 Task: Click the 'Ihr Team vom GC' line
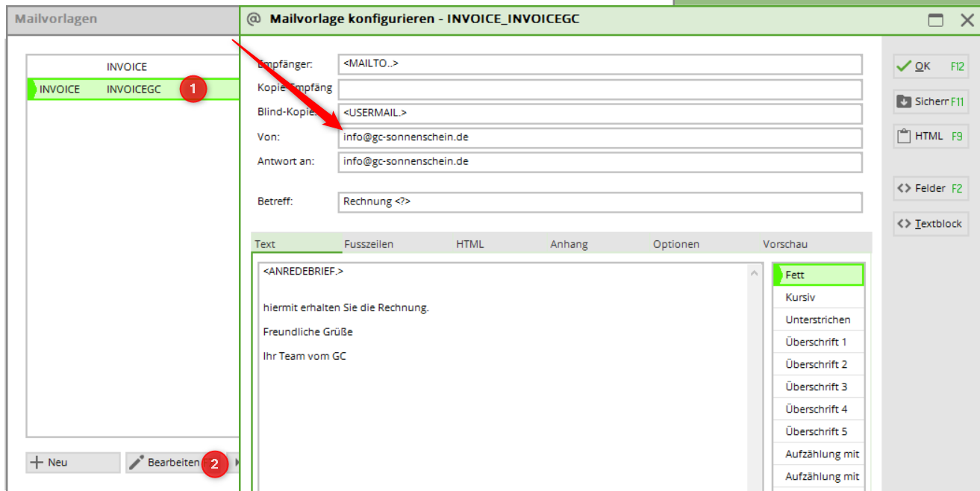tap(305, 357)
